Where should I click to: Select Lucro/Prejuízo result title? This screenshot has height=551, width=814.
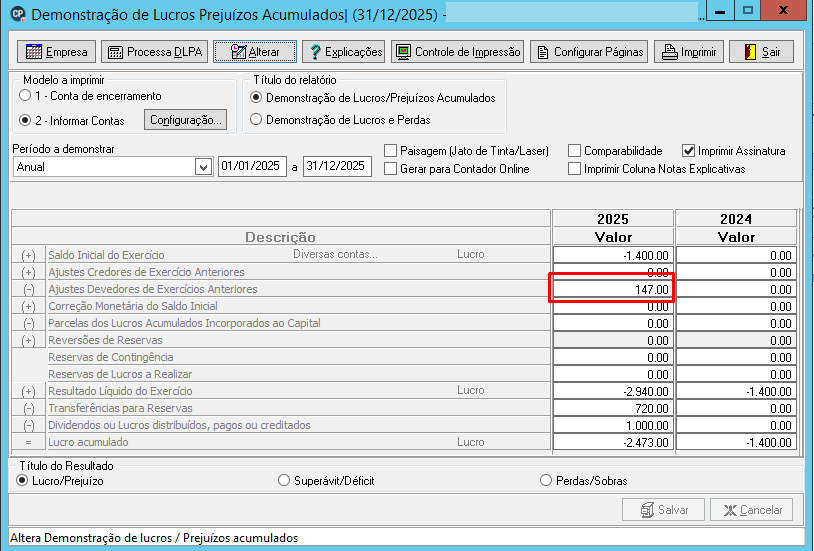tap(22, 480)
